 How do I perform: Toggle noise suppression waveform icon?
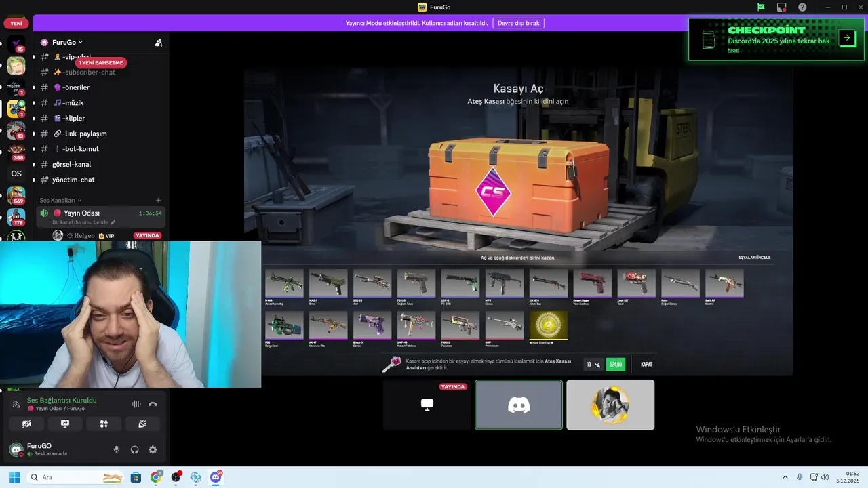tap(136, 404)
